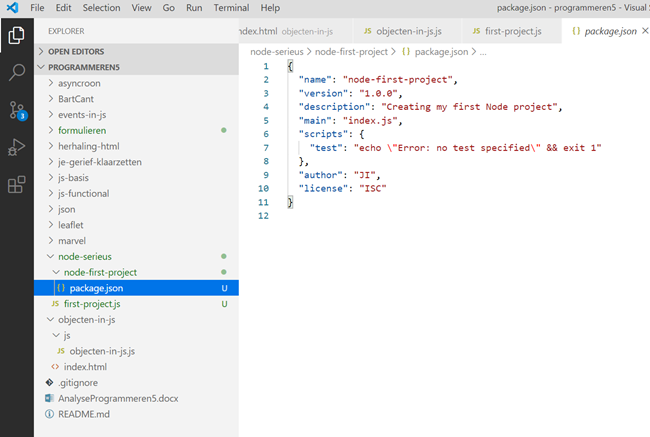Expand the BartCant folder
The height and width of the screenshot is (437, 650).
(136, 99)
